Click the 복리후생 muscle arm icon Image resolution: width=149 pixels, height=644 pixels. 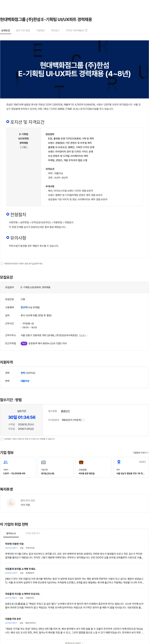[11, 503]
